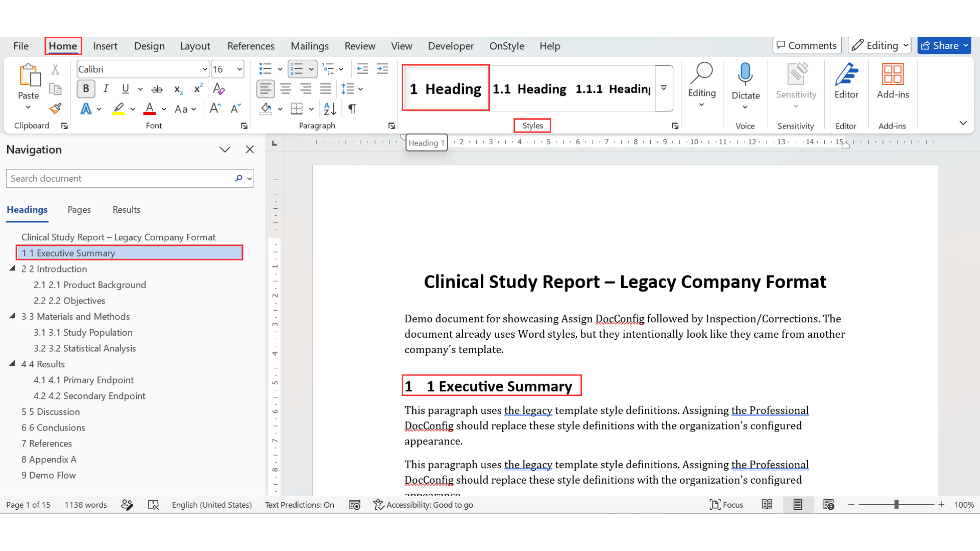The width and height of the screenshot is (980, 551).
Task: Open the accessibility checker in status bar
Action: (x=423, y=505)
